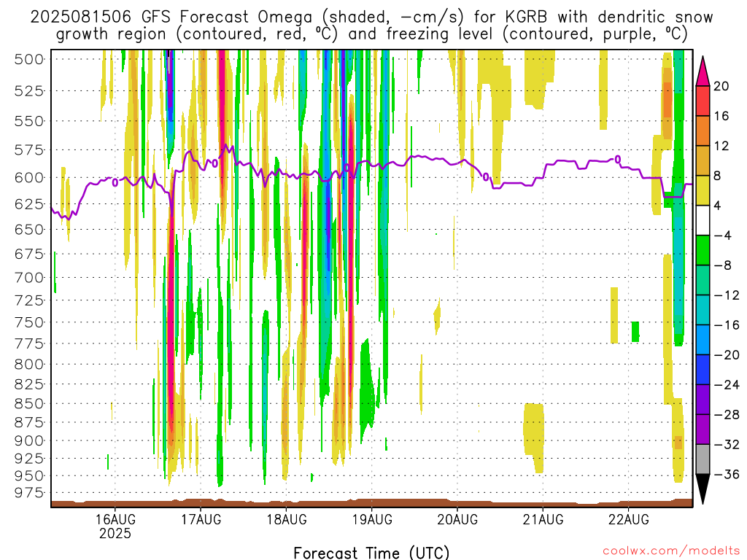Click the 575 pressure level label
Image resolution: width=747 pixels, height=560 pixels.
tap(29, 150)
